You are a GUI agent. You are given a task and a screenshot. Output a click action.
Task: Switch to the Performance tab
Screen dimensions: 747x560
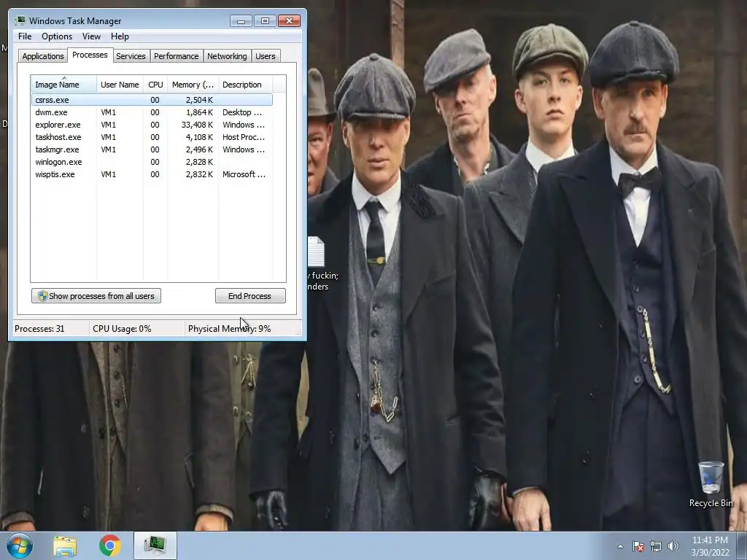click(177, 56)
